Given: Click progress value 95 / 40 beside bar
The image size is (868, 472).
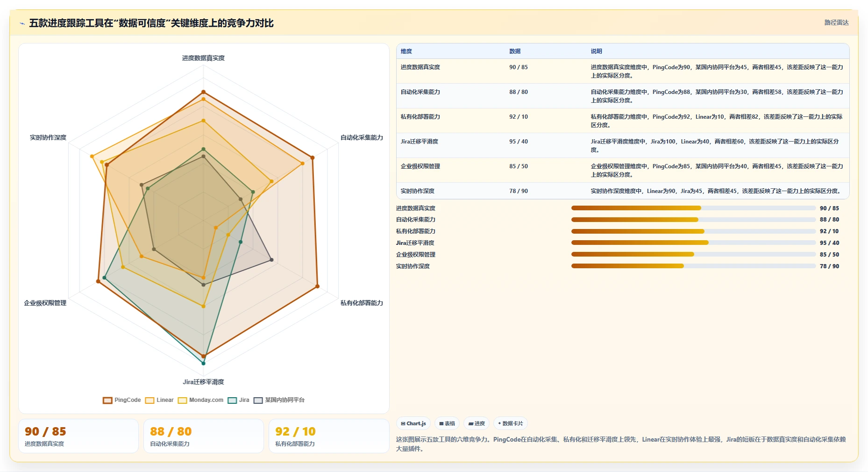Looking at the screenshot, I should pos(829,243).
